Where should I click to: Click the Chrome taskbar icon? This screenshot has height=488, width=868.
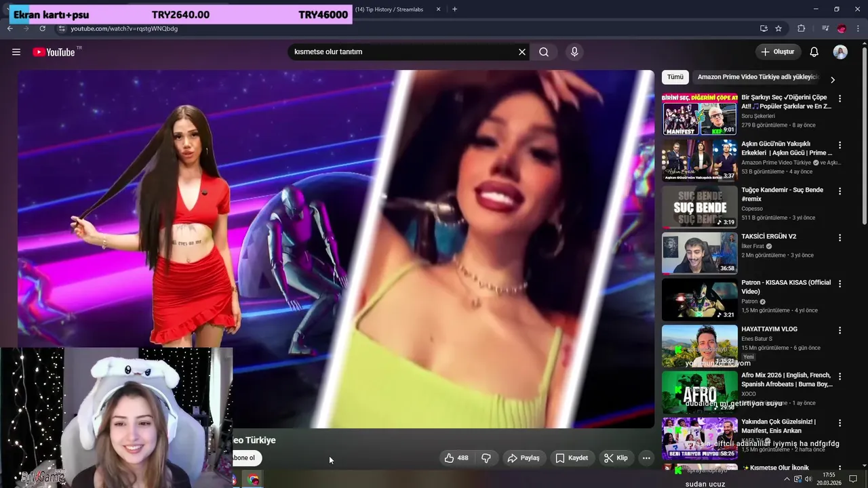point(254,479)
